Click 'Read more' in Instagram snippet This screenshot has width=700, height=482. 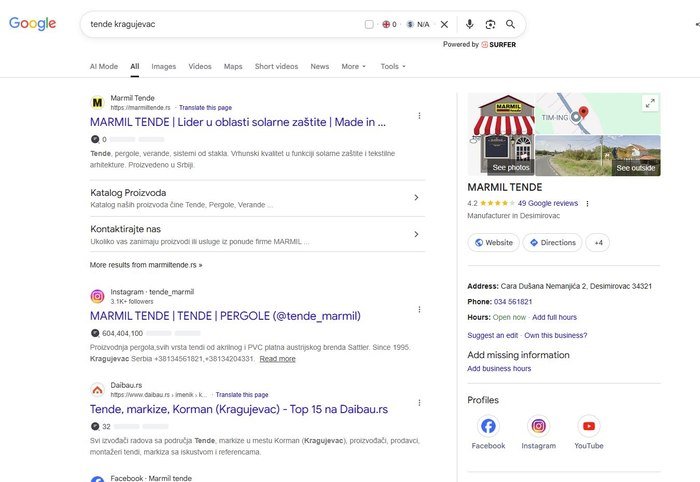point(277,359)
